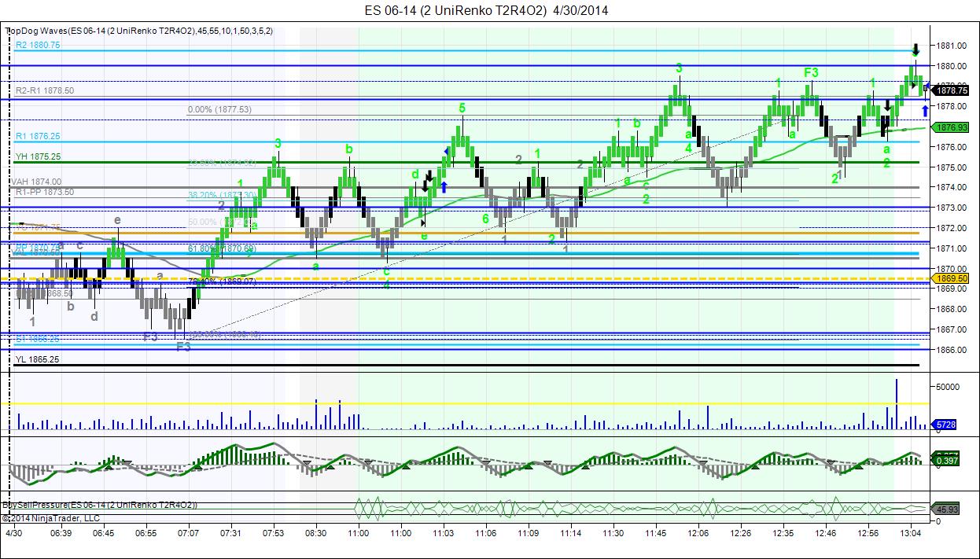
Task: Click the 1880.00 price axis label
Action: [952, 65]
